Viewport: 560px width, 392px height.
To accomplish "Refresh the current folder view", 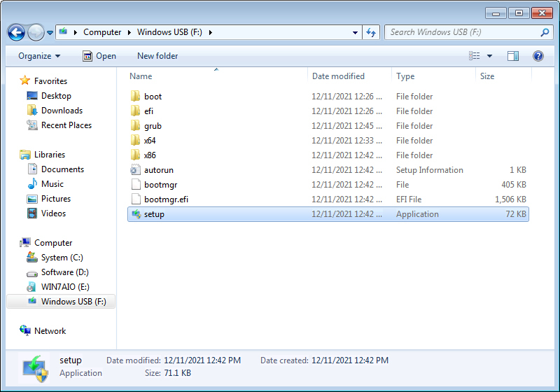I will click(371, 32).
